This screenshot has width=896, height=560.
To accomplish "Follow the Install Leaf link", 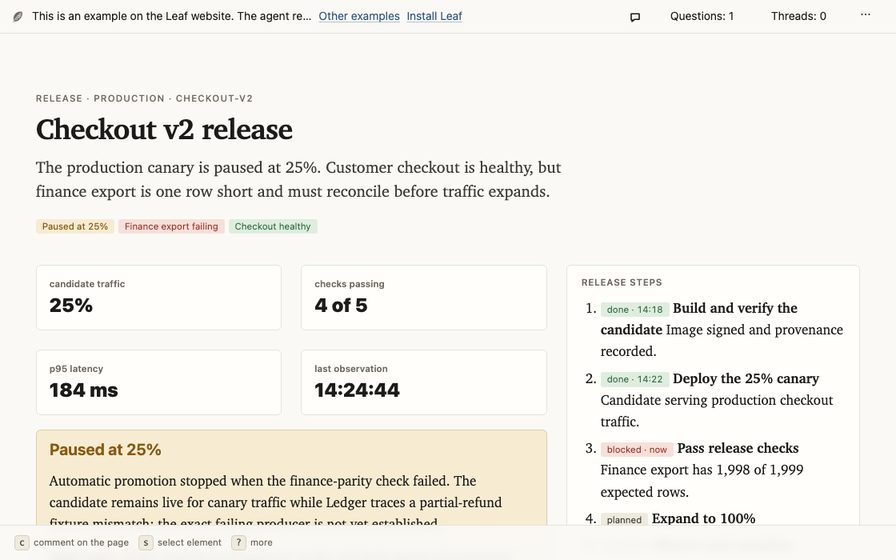I will pos(434,16).
